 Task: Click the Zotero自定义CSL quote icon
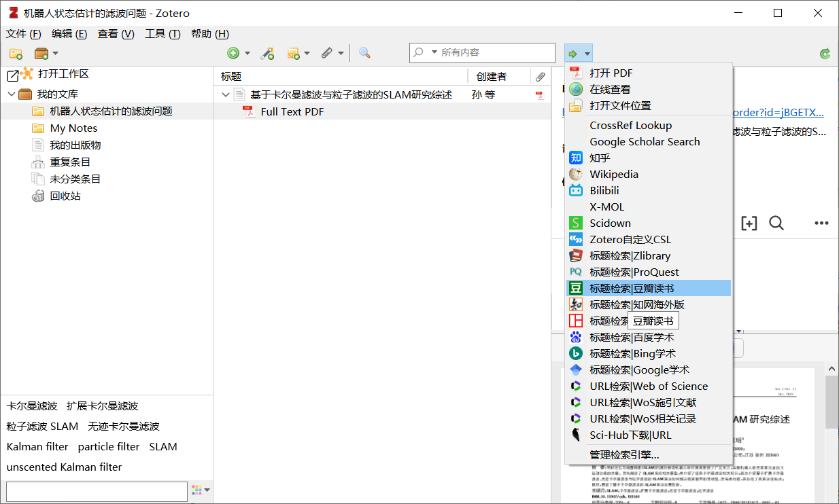pos(576,239)
